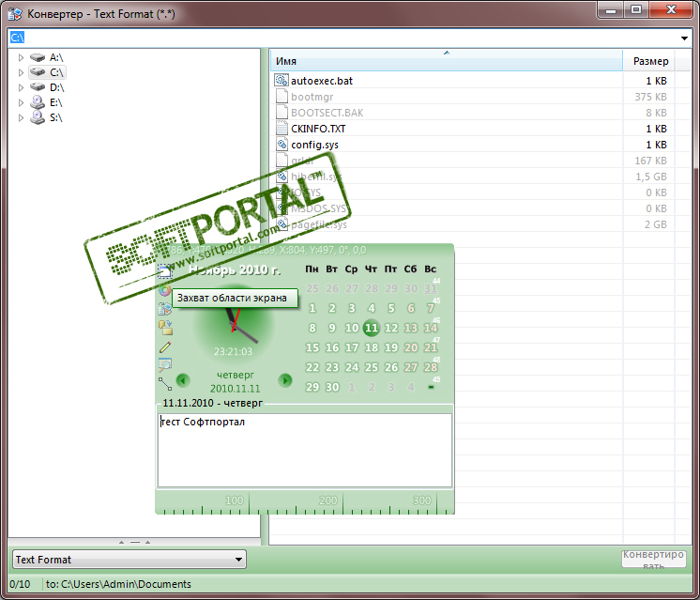Select day 30 in the last row
700x600 pixels.
point(331,387)
